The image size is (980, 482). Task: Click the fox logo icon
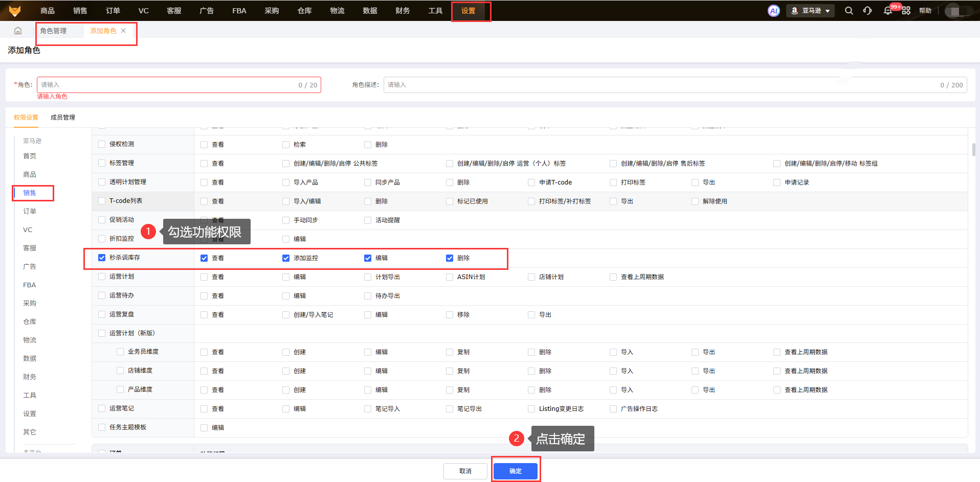(x=15, y=11)
